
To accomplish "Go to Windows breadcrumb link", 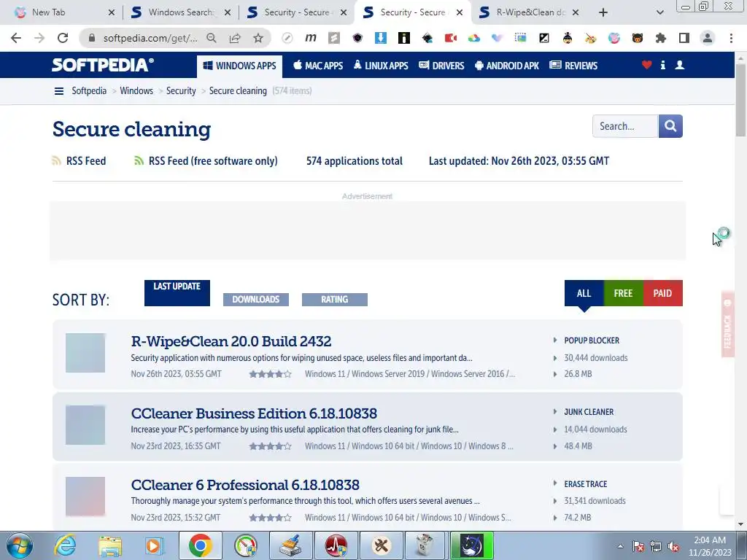I will pyautogui.click(x=136, y=90).
